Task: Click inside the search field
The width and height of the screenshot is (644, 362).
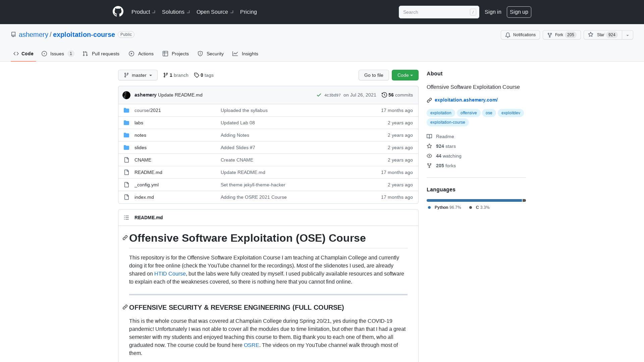Action: (436, 12)
